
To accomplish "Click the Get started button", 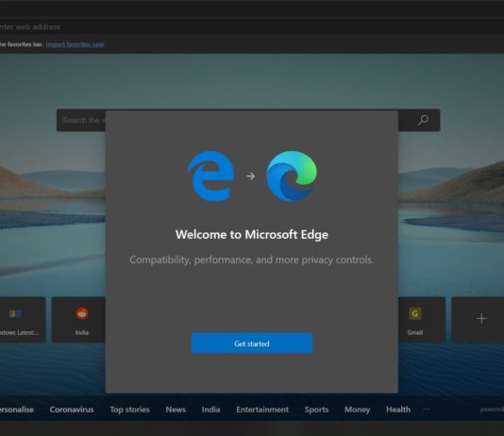I will pyautogui.click(x=252, y=343).
